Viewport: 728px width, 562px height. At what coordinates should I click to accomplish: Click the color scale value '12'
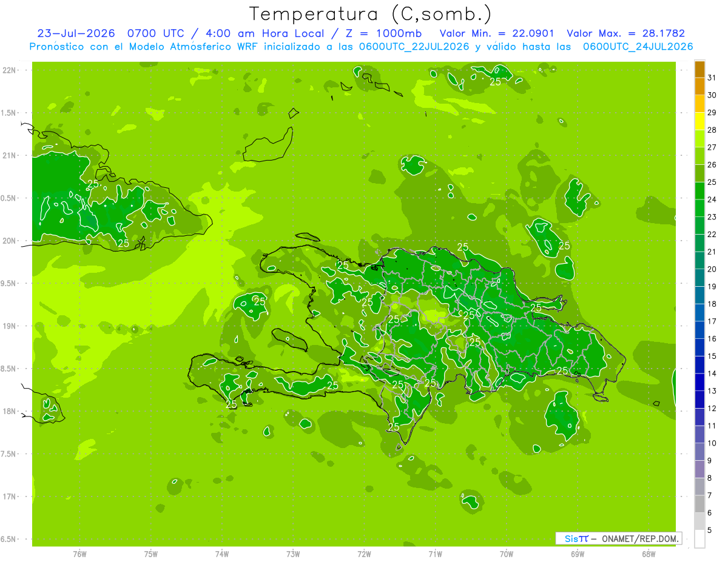(x=712, y=409)
